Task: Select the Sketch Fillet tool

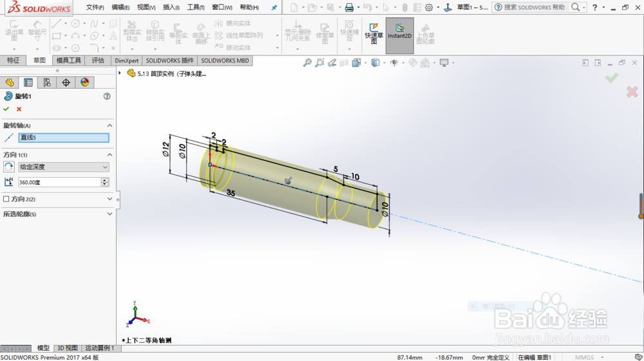Action: pos(95,48)
